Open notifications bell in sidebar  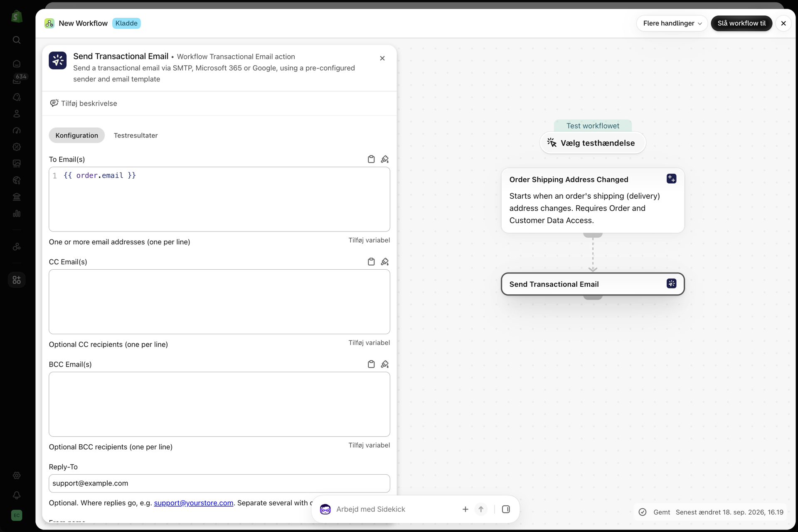pos(17,495)
